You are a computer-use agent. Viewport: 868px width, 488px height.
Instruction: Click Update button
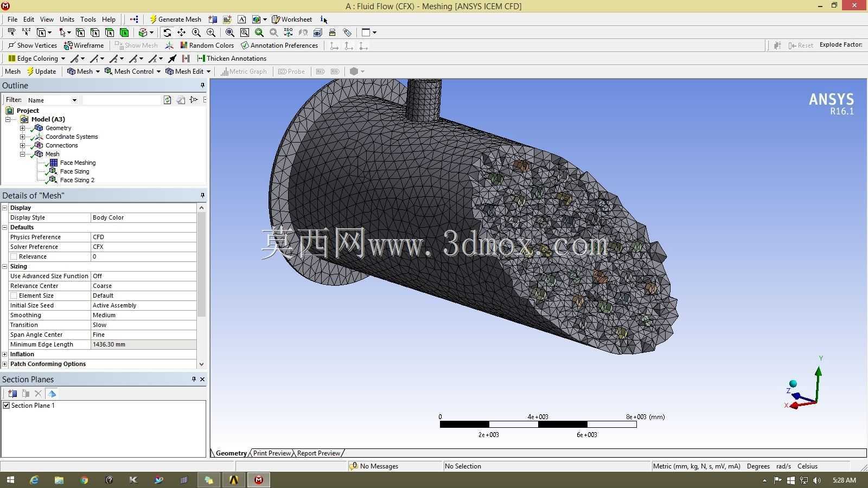pyautogui.click(x=41, y=72)
